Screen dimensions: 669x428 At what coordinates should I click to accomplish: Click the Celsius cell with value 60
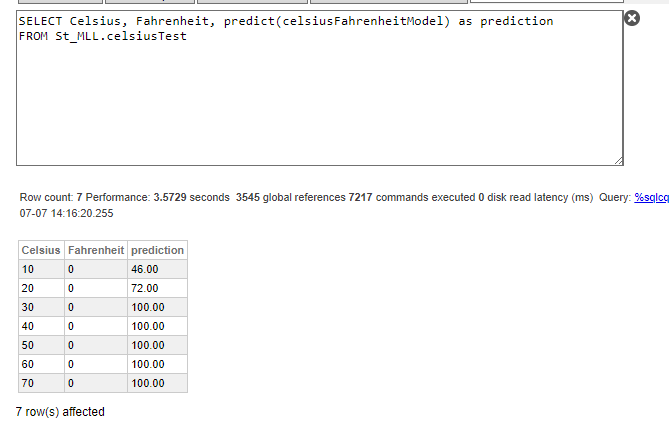(41, 364)
